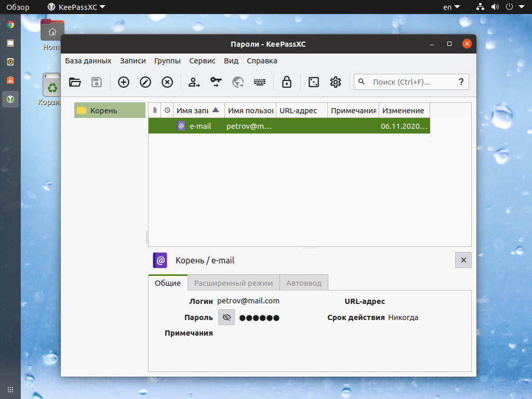Create a new entry with the plus icon

123,82
